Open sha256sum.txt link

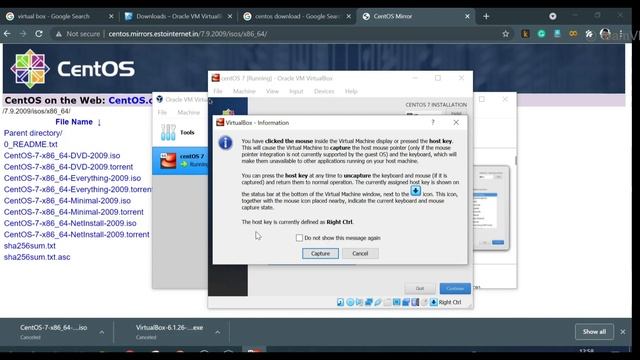click(x=30, y=246)
